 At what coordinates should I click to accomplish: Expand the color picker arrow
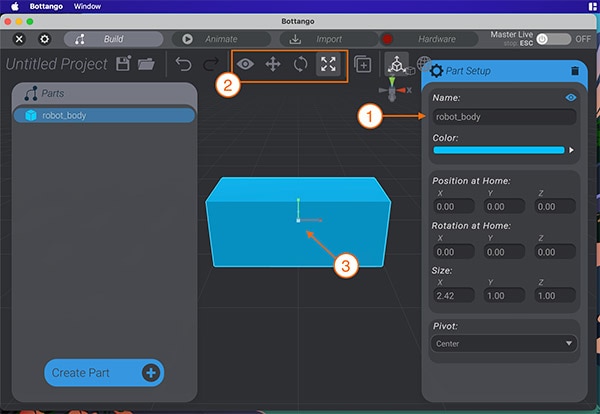pos(572,150)
